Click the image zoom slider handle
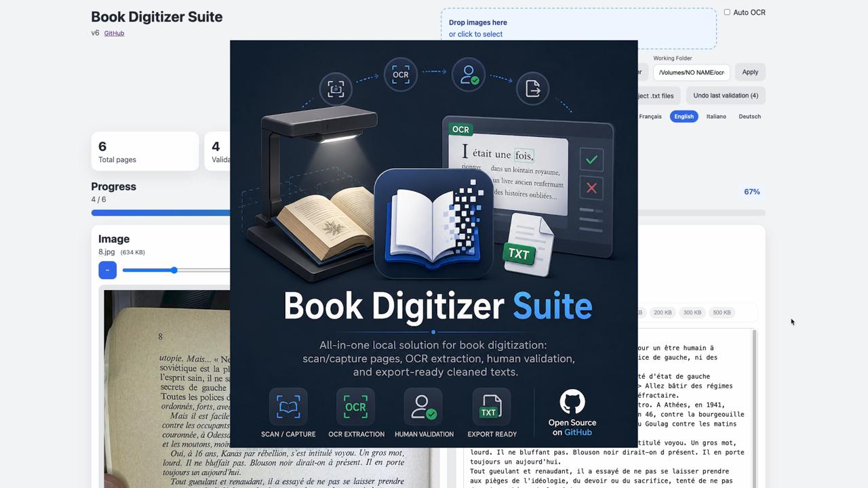 pos(174,270)
